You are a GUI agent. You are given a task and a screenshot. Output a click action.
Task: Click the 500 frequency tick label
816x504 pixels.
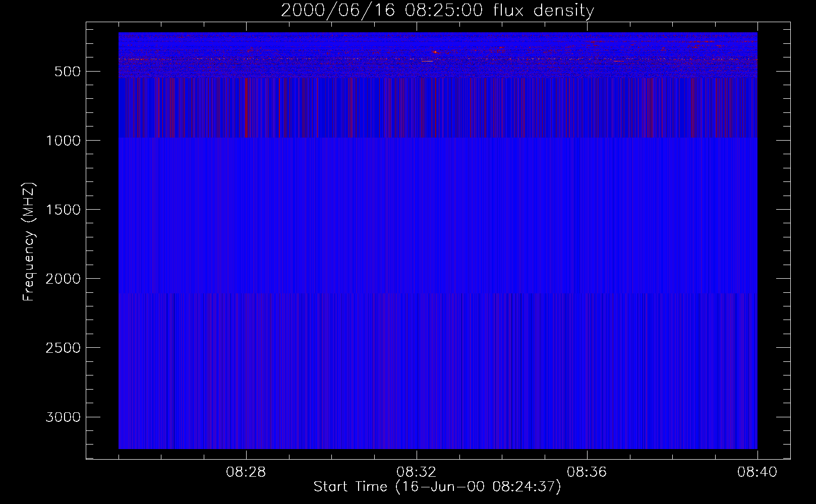tap(68, 72)
